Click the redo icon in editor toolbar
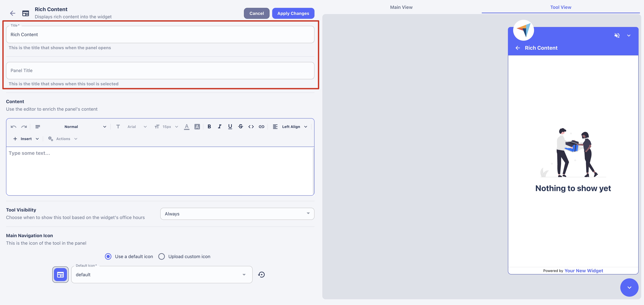Image resolution: width=644 pixels, height=305 pixels. [x=24, y=127]
